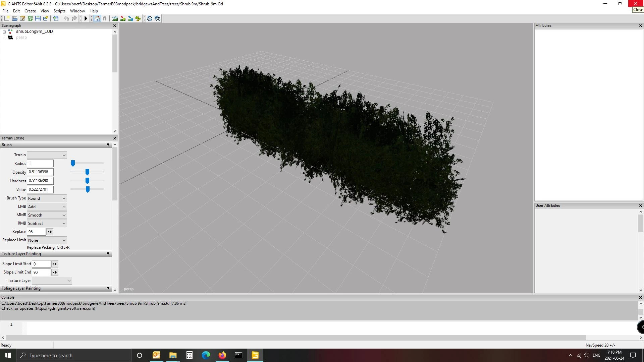
Task: Click the Save floppy disk icon
Action: point(38,18)
